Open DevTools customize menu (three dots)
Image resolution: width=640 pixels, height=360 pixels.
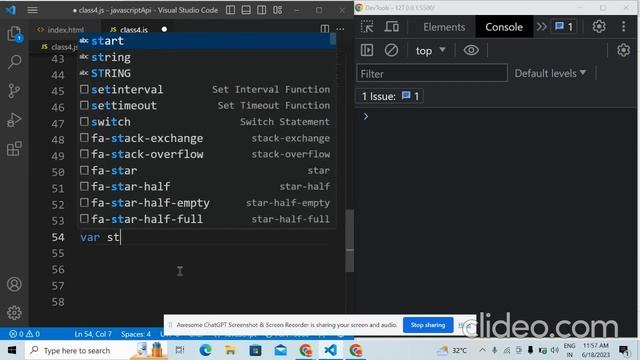pos(623,27)
